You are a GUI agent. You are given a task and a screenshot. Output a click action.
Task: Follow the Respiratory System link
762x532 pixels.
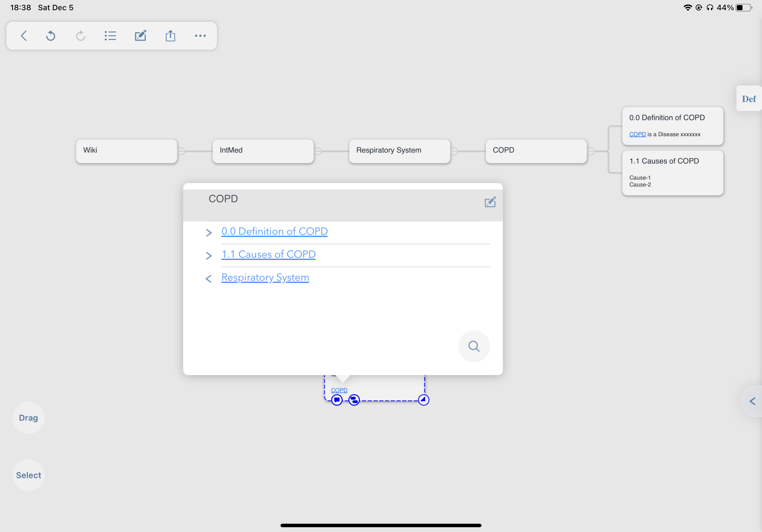pos(265,277)
